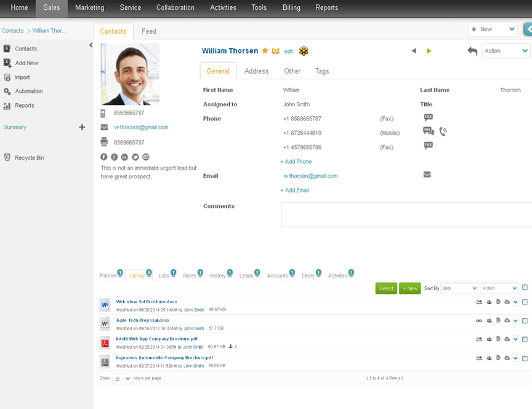This screenshot has height=409, width=532.
Task: Click the call icon beside mobile number
Action: click(443, 131)
